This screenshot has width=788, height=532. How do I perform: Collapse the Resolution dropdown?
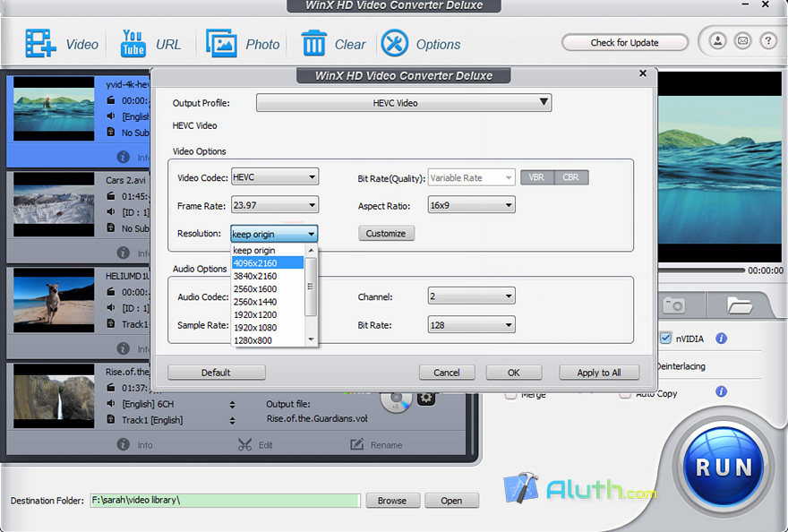[274, 234]
